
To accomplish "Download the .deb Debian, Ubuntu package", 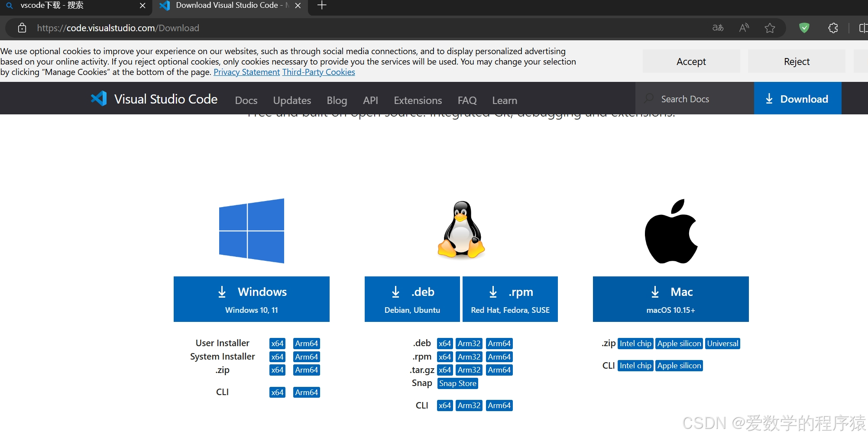I will coord(412,299).
